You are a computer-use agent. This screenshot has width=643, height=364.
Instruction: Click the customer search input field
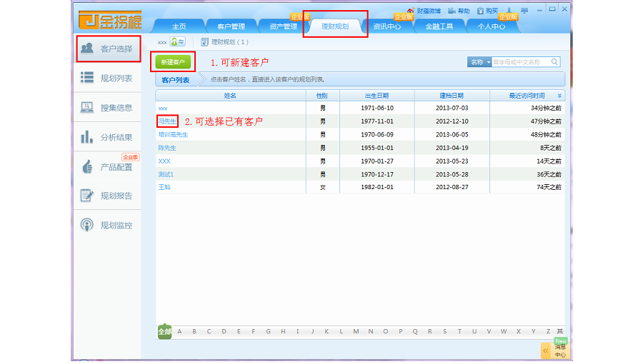click(520, 62)
